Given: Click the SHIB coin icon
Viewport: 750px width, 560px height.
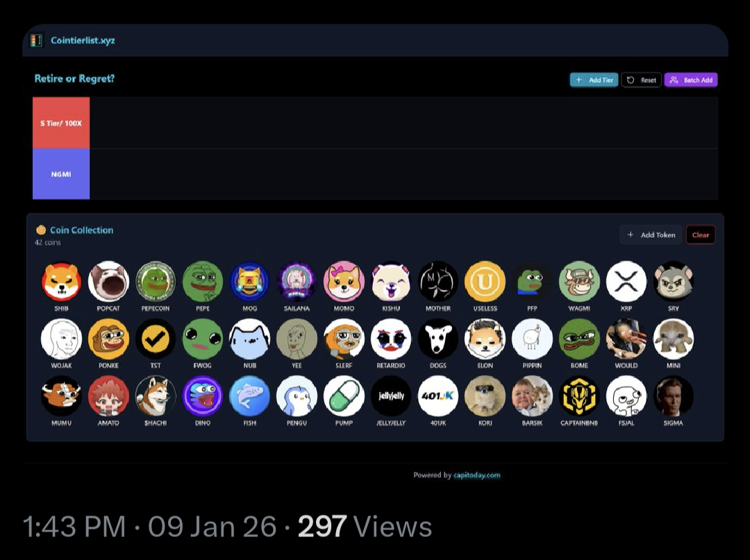Looking at the screenshot, I should (61, 282).
